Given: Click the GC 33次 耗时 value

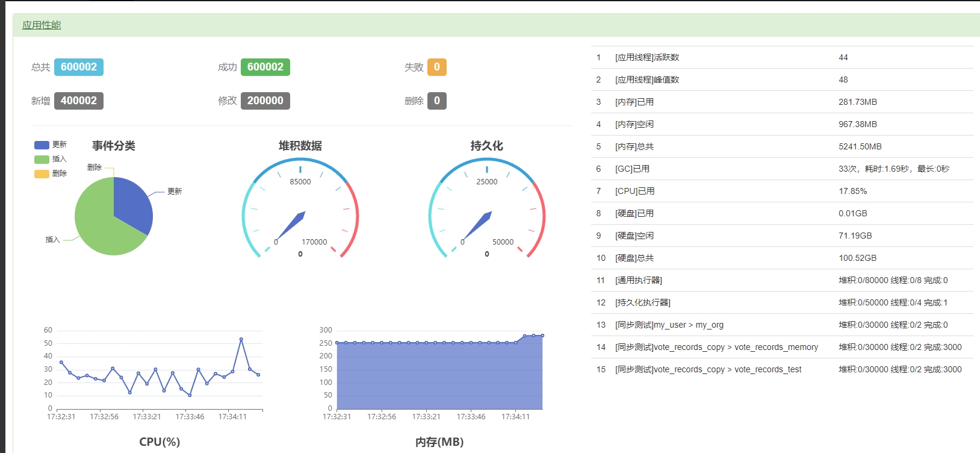Looking at the screenshot, I should click(x=894, y=169).
